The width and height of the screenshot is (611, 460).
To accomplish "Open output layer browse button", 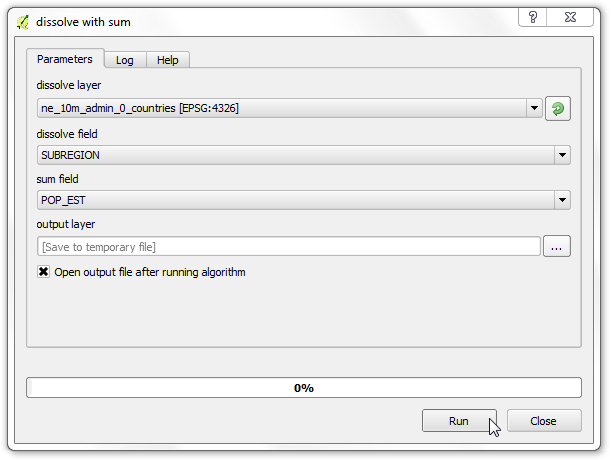I will click(556, 246).
